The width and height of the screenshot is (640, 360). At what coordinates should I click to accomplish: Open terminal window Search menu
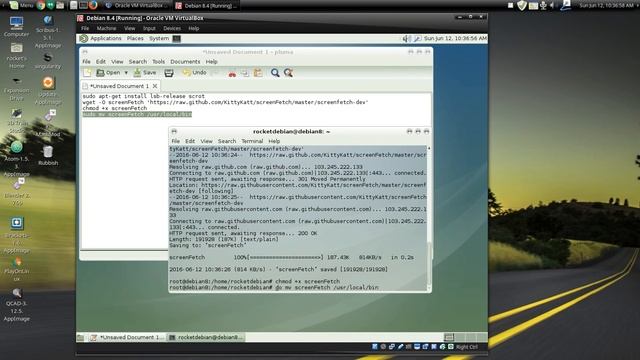point(227,141)
